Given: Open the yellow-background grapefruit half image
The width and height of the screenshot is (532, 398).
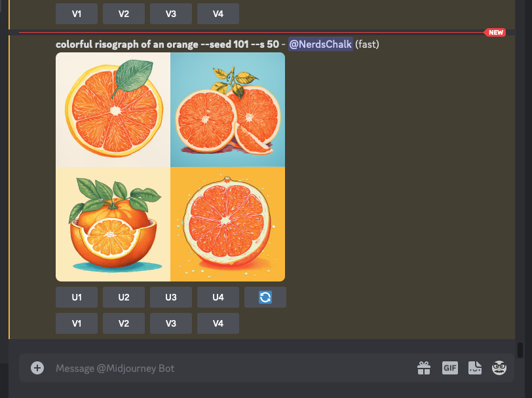Looking at the screenshot, I should point(227,224).
